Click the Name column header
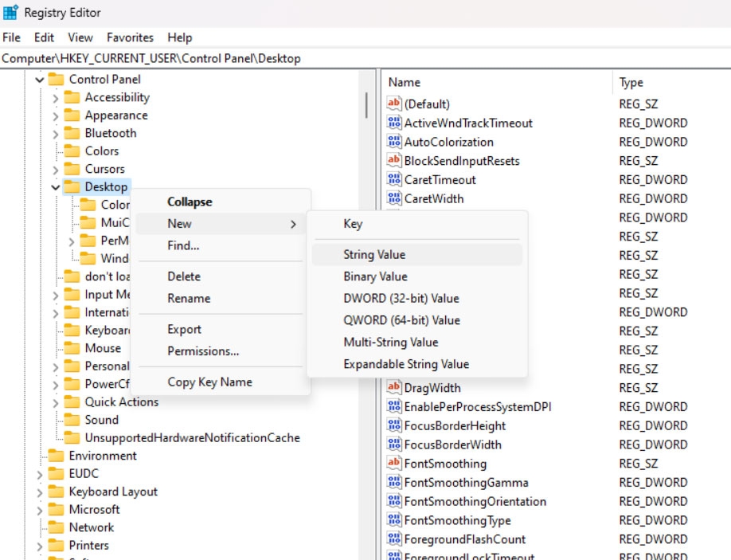The width and height of the screenshot is (731, 560). pos(498,82)
